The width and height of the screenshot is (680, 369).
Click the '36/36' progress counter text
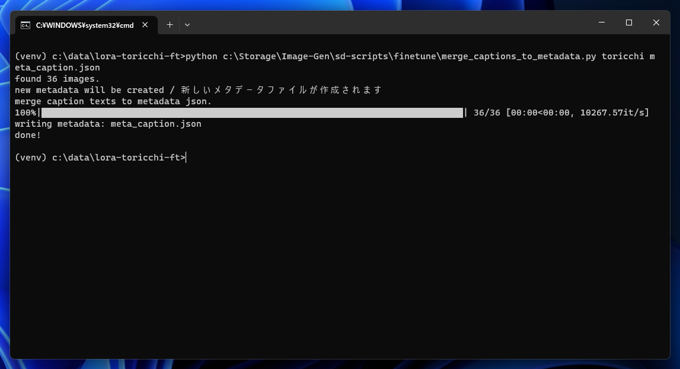(487, 113)
